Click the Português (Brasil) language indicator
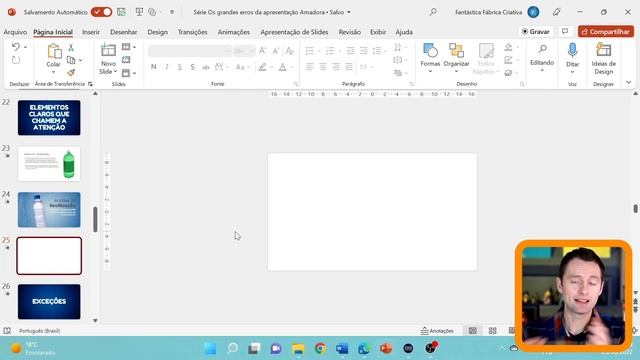Image resolution: width=640 pixels, height=360 pixels. (x=40, y=331)
